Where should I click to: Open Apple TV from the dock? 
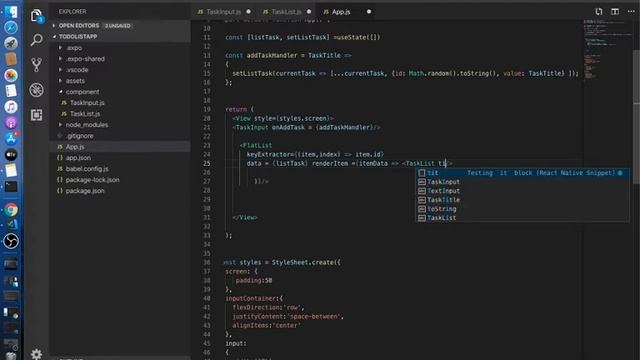tap(11, 155)
